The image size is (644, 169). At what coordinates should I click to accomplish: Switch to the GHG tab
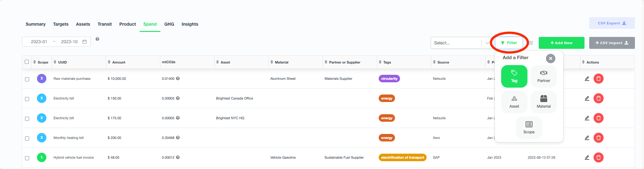click(169, 24)
